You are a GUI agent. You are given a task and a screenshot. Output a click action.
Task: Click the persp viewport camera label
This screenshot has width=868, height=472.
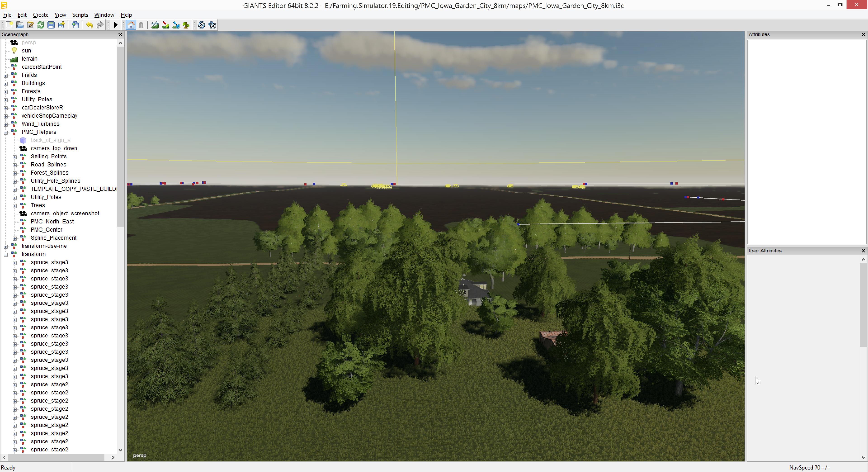(139, 455)
